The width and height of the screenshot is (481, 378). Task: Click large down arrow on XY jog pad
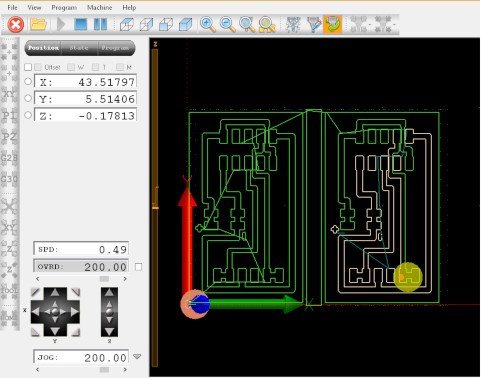(55, 331)
